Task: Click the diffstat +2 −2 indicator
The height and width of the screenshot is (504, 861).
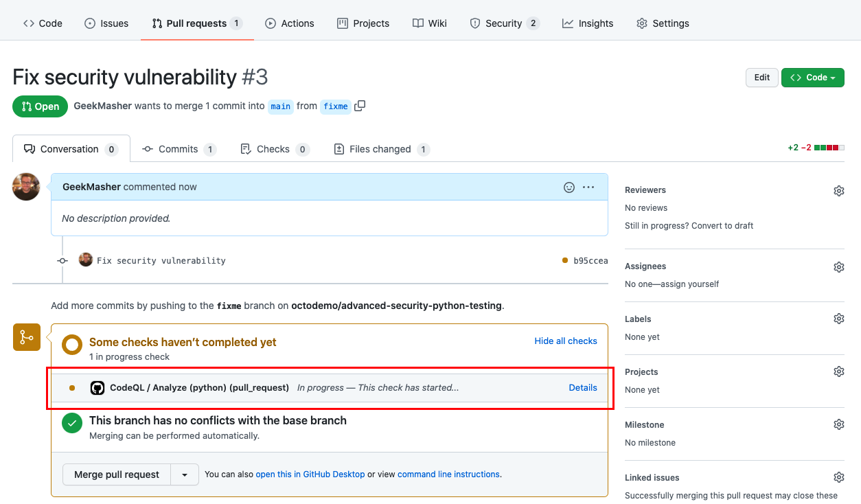Action: tap(816, 148)
